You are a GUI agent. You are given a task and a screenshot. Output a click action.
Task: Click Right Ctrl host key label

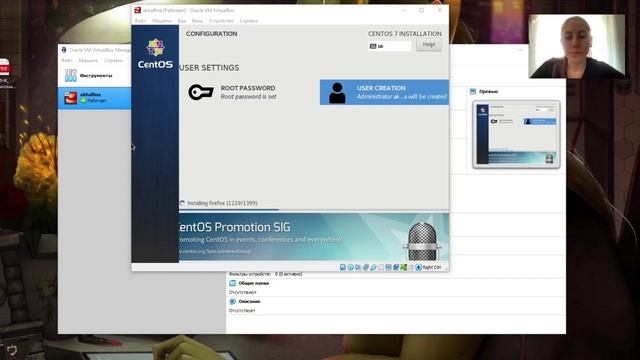[431, 267]
